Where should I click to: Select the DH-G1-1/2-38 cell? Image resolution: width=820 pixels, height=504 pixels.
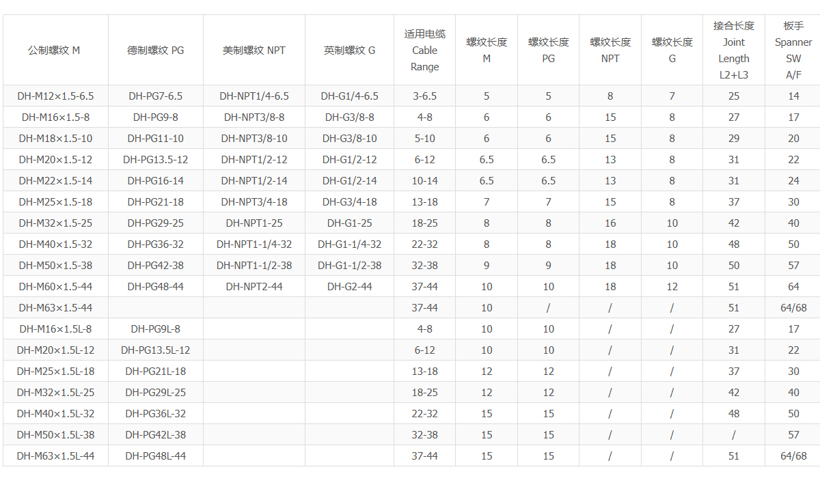pyautogui.click(x=349, y=266)
